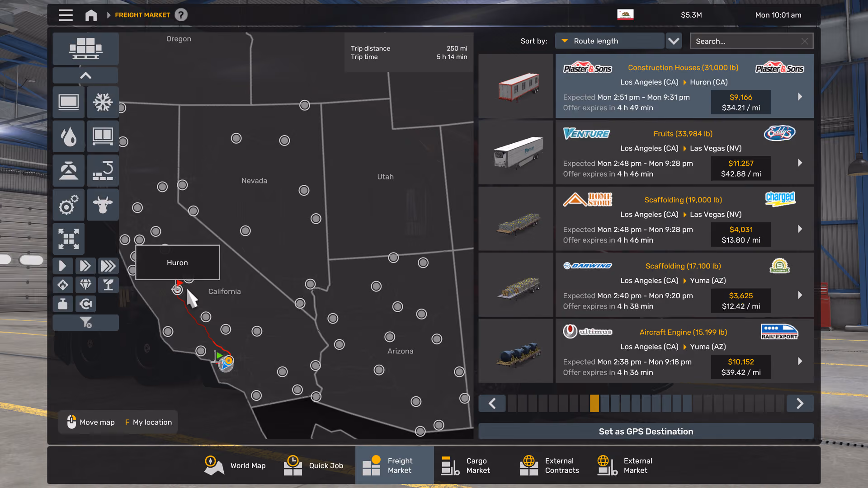Toggle the machinery gears filter

[68, 205]
